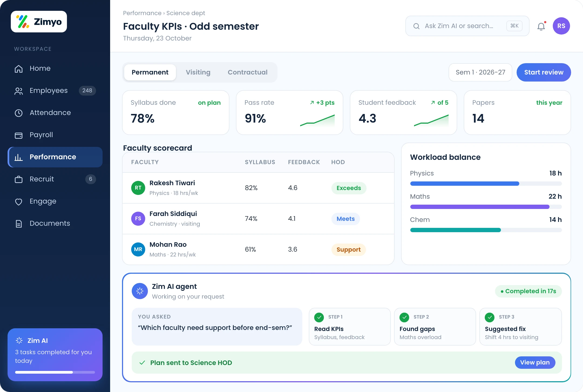The image size is (583, 392).
Task: Focus the Ask Zim AI search field
Action: (x=467, y=26)
